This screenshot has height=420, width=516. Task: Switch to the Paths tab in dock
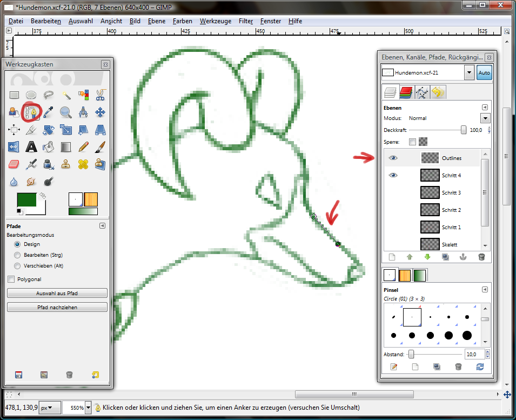pos(422,92)
